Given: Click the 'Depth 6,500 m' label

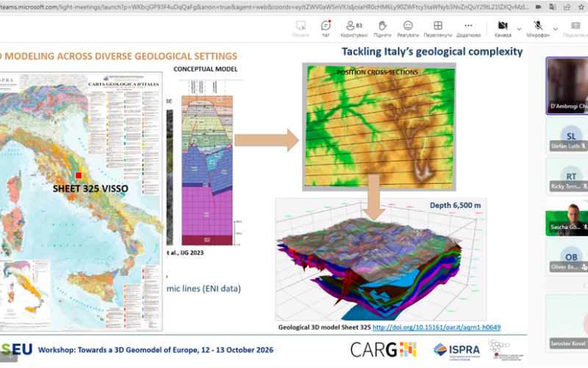Looking at the screenshot, I should 455,205.
